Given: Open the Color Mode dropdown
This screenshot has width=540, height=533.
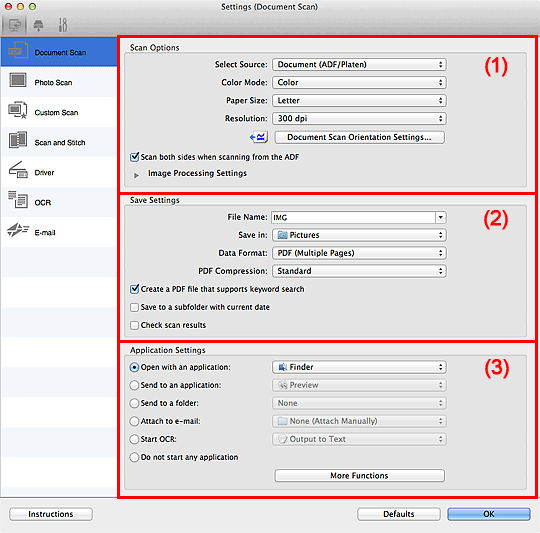Looking at the screenshot, I should coord(359,82).
